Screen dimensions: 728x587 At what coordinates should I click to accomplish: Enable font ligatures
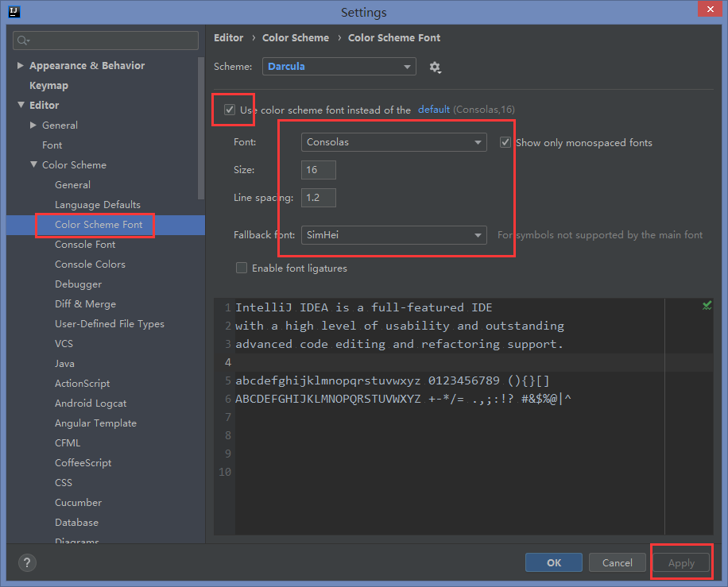pyautogui.click(x=242, y=268)
